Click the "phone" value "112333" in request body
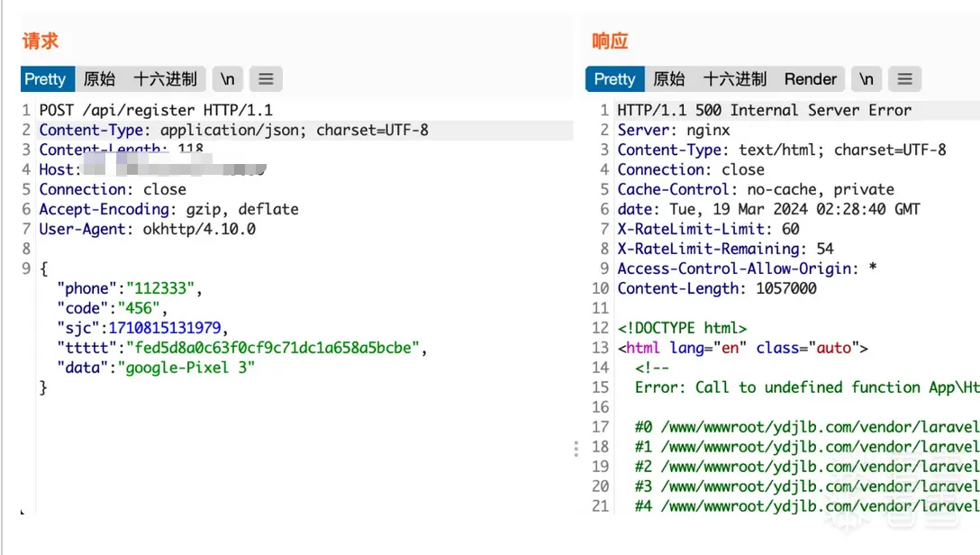 coord(164,288)
